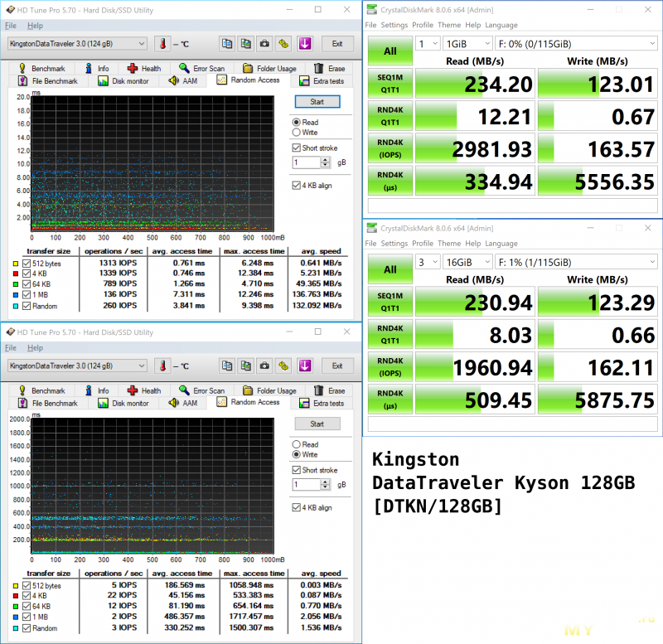The image size is (663, 644).
Task: Click Health red cross icon in Read-mode HD Tune
Action: click(133, 68)
